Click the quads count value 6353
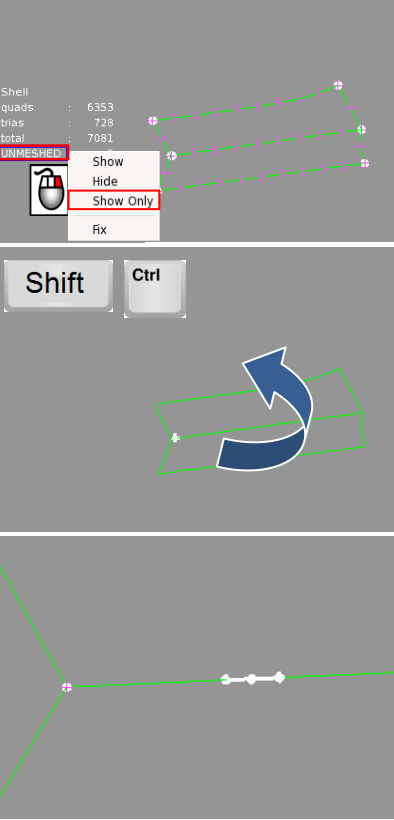 coord(100,107)
